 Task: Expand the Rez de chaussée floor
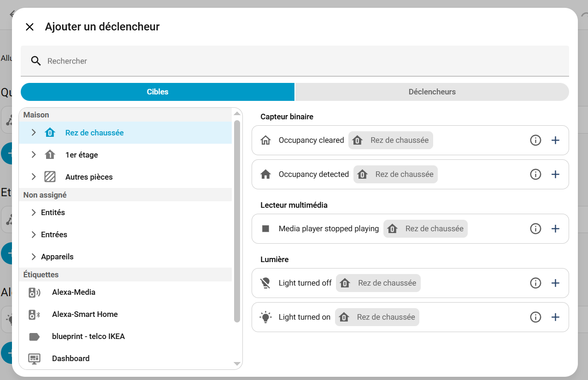(33, 133)
